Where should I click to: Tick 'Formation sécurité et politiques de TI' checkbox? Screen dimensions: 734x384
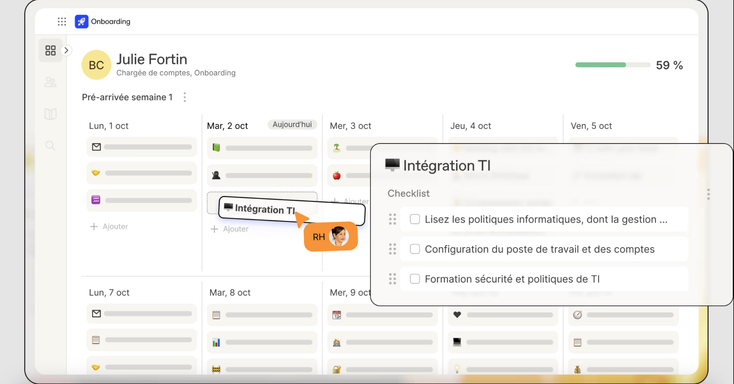pos(415,279)
